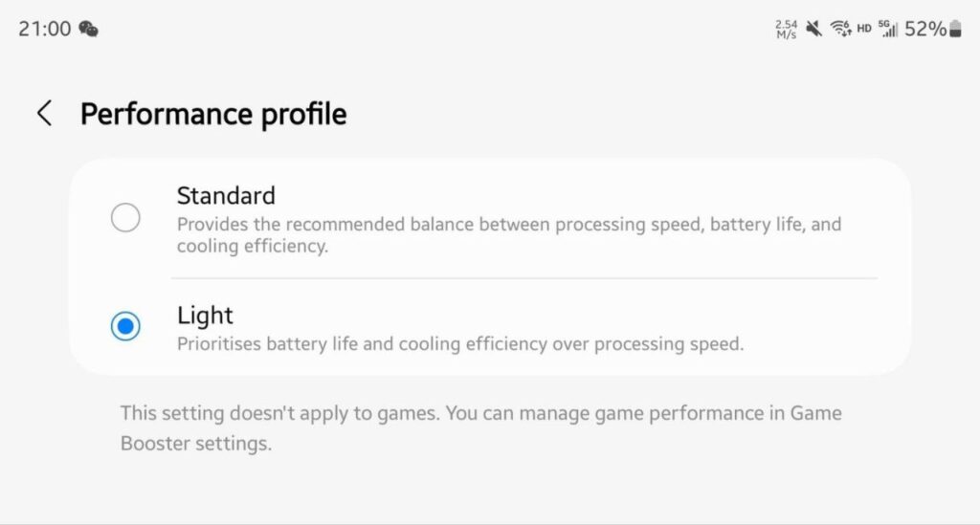Tap the Light option label
The width and height of the screenshot is (980, 525).
(x=205, y=315)
